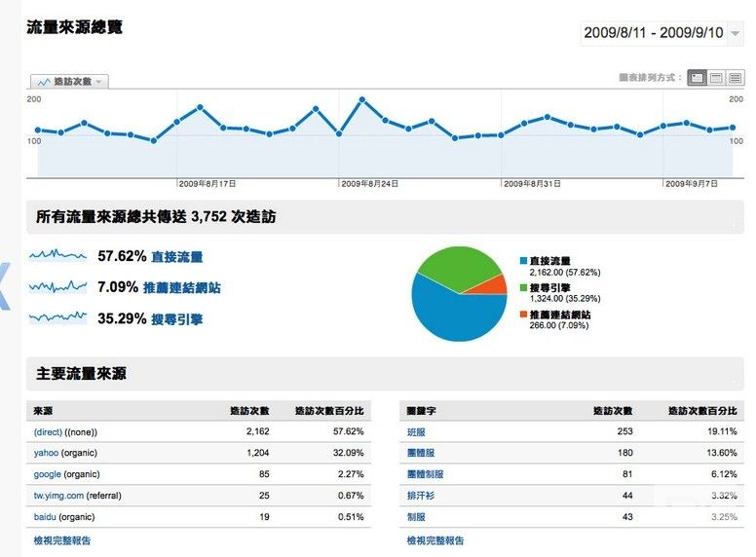Open the 直接流量 57.62% link
This screenshot has height=557, width=756.
click(176, 257)
